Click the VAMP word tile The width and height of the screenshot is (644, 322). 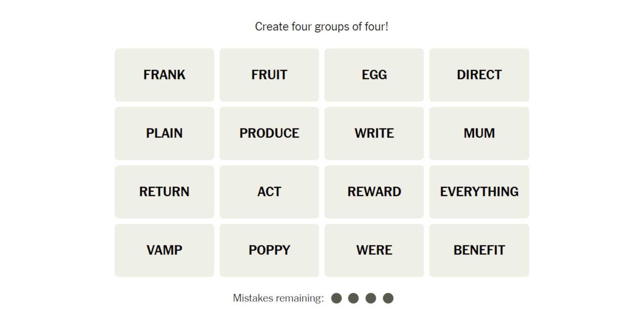tap(164, 251)
